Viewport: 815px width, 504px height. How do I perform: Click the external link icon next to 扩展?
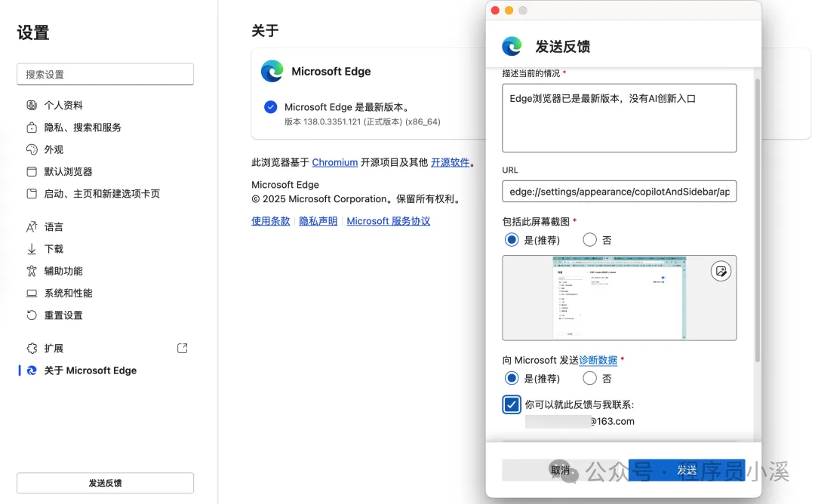182,348
